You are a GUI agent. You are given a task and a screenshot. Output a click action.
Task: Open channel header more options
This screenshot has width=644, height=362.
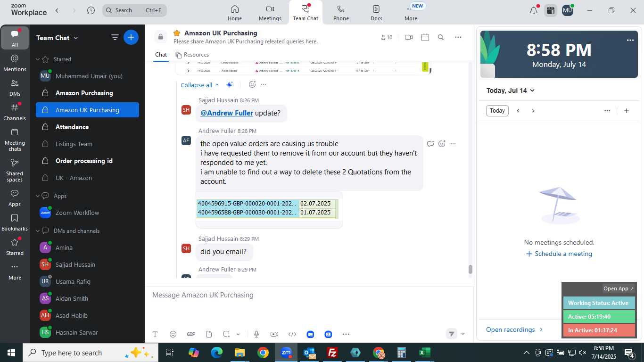point(458,37)
